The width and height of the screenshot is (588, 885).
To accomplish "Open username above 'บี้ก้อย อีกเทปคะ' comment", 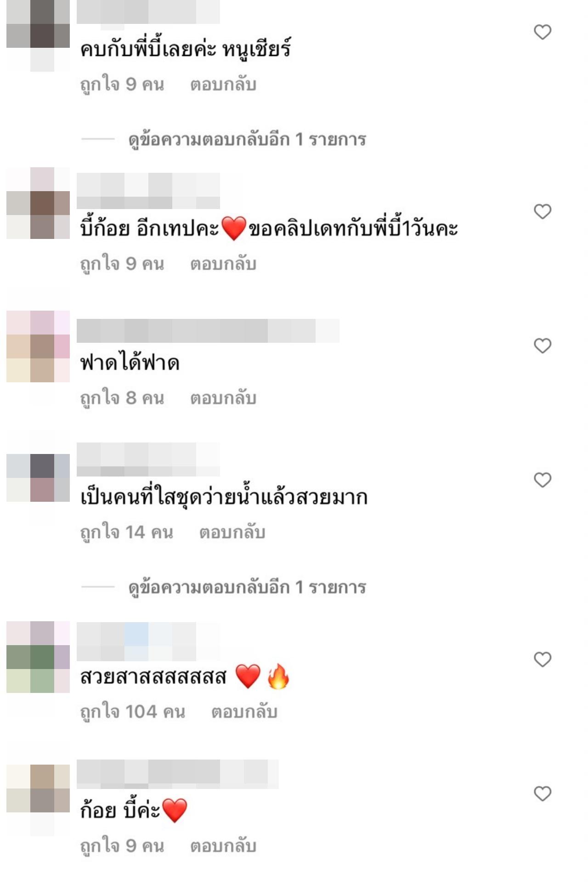I will pos(148,191).
